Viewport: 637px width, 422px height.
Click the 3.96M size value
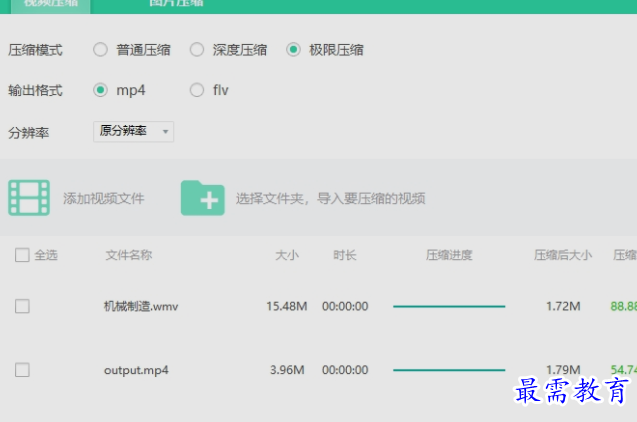click(x=287, y=370)
